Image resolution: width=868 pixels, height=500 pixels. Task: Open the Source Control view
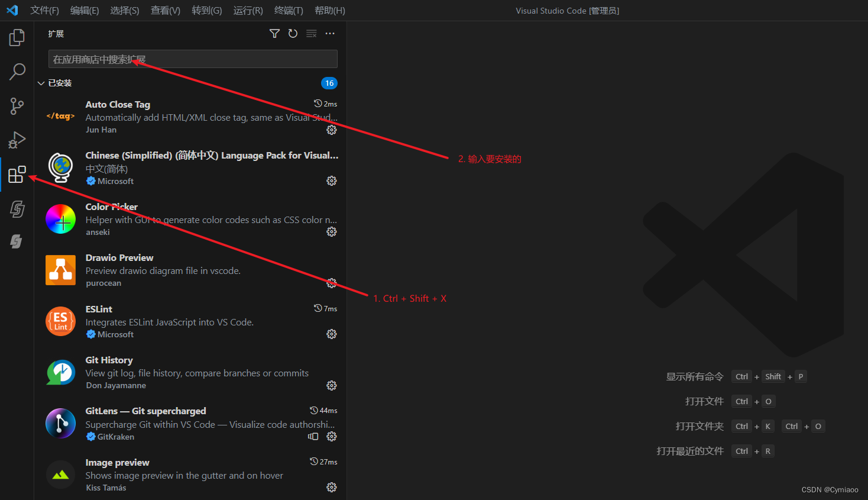pyautogui.click(x=17, y=106)
